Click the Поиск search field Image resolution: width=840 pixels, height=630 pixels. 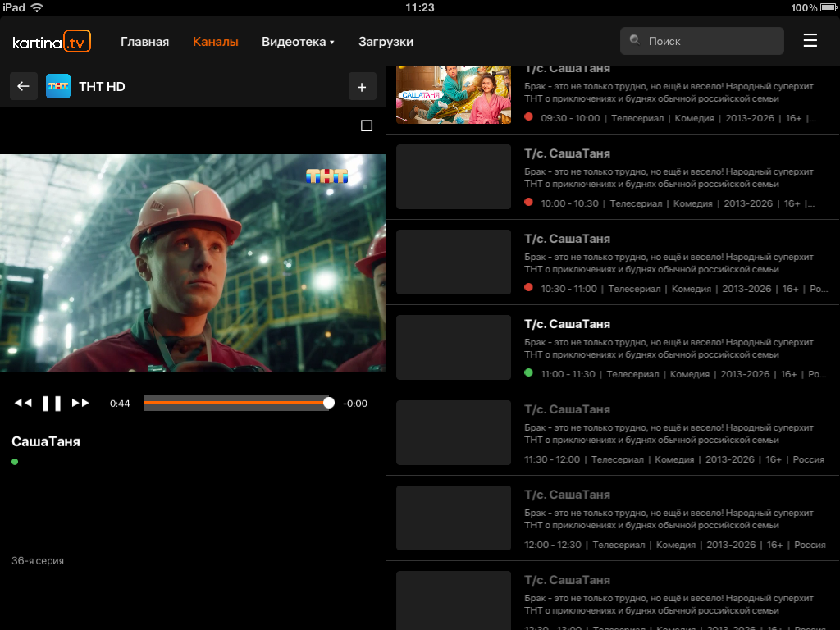pos(702,41)
